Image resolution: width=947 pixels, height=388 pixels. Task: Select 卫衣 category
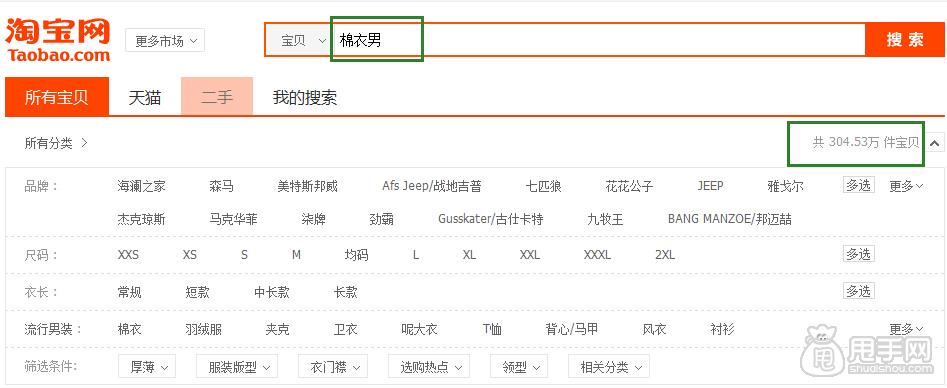click(345, 329)
